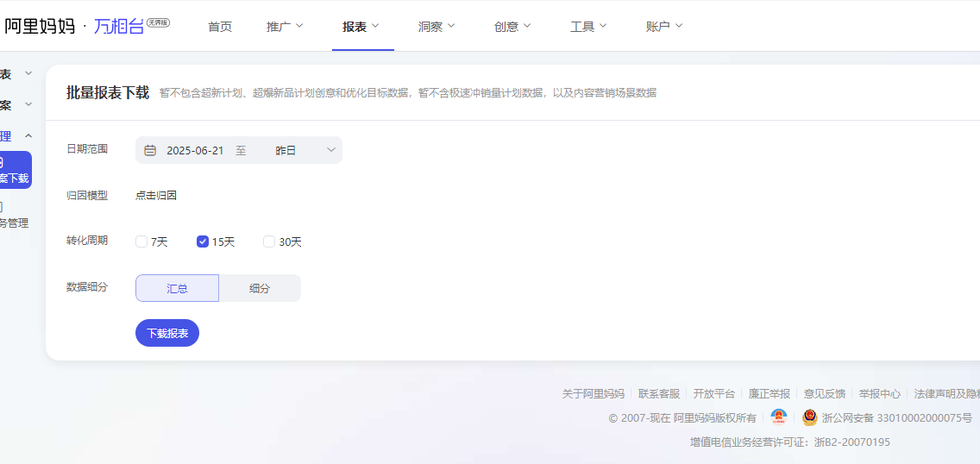Expand the 推广 menu in top navigation
This screenshot has height=464, width=980.
(285, 27)
